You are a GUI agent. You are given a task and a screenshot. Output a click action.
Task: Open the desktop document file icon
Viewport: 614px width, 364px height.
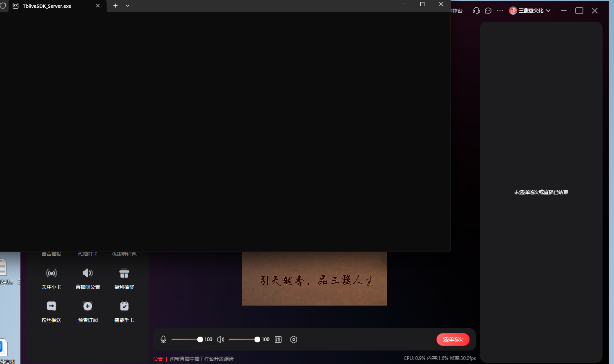coord(3,268)
